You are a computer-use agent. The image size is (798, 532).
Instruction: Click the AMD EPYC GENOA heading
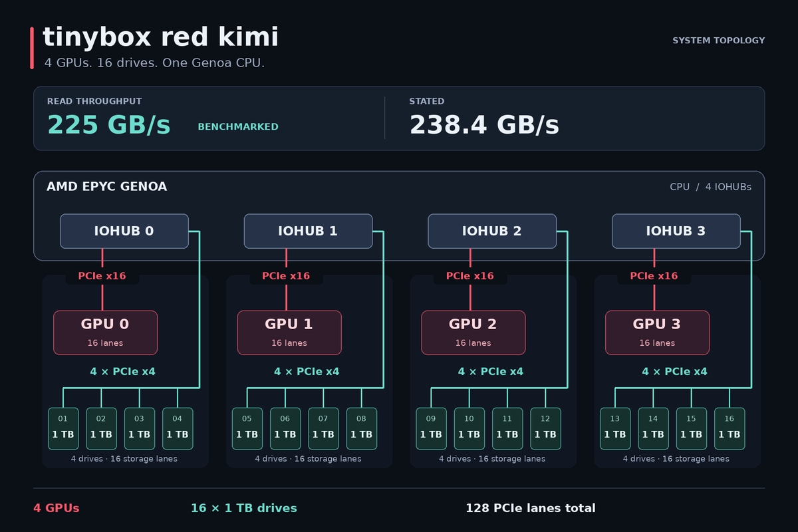tap(106, 187)
